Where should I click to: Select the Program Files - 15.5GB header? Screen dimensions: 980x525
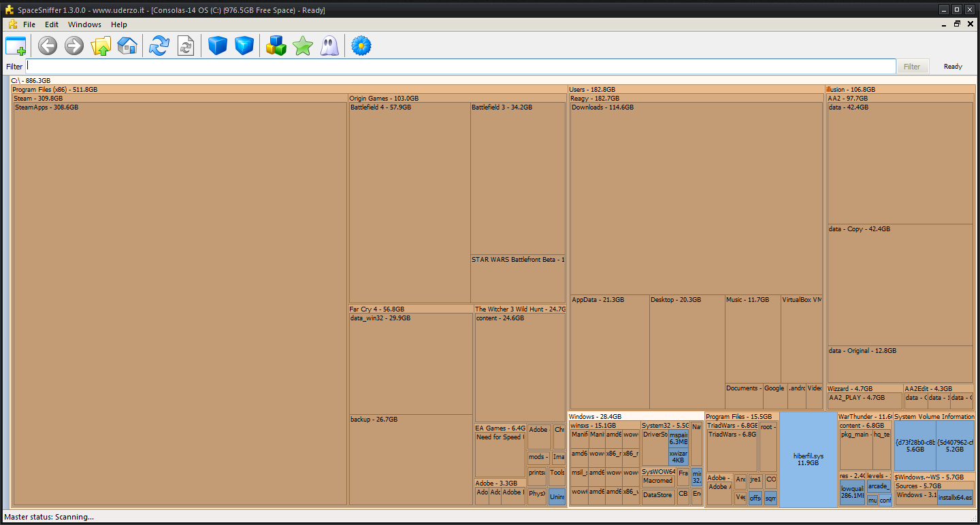tap(742, 416)
